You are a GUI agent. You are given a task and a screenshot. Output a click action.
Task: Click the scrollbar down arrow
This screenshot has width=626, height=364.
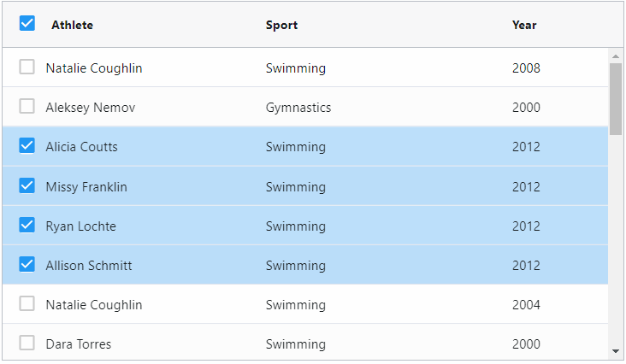pyautogui.click(x=616, y=351)
